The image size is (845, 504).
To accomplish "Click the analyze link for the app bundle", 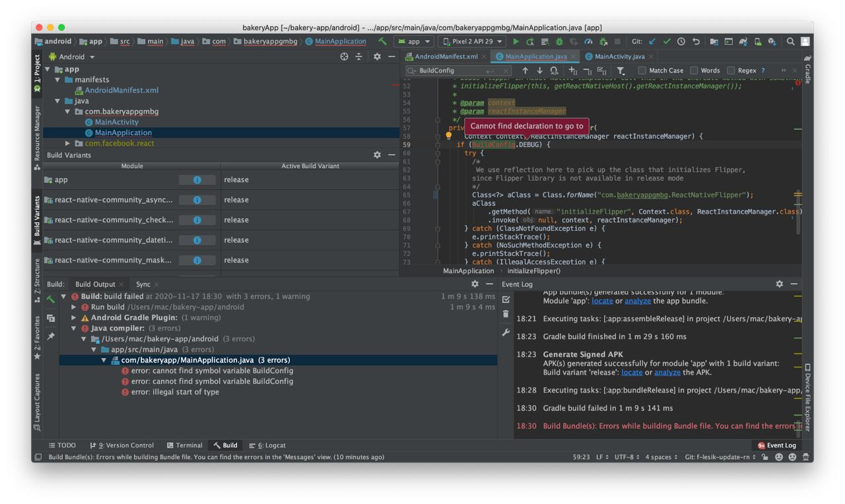I will pos(637,301).
